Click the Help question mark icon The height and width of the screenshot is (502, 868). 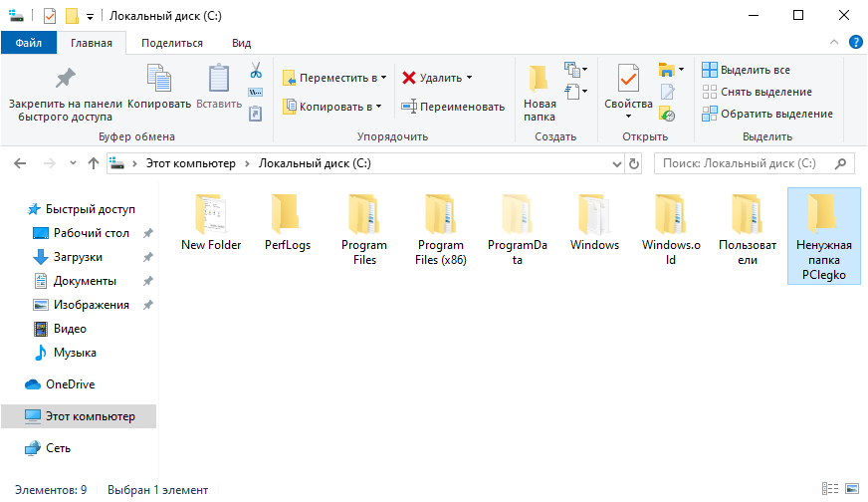pos(855,42)
